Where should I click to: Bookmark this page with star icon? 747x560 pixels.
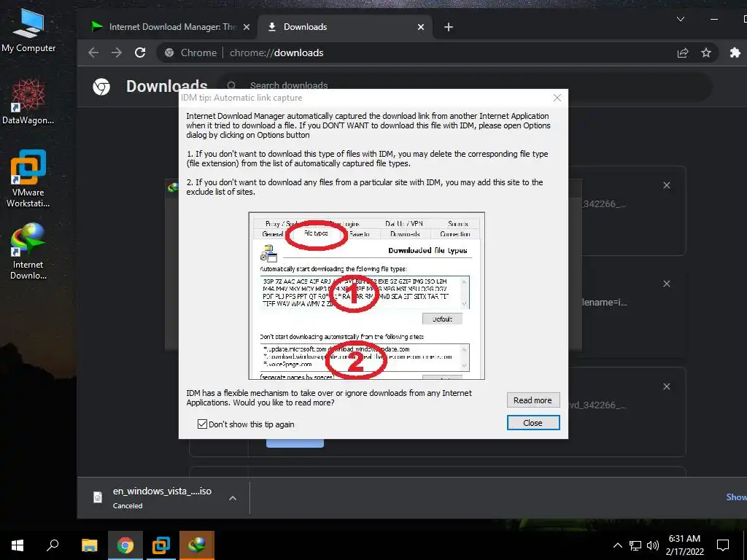[x=706, y=52]
